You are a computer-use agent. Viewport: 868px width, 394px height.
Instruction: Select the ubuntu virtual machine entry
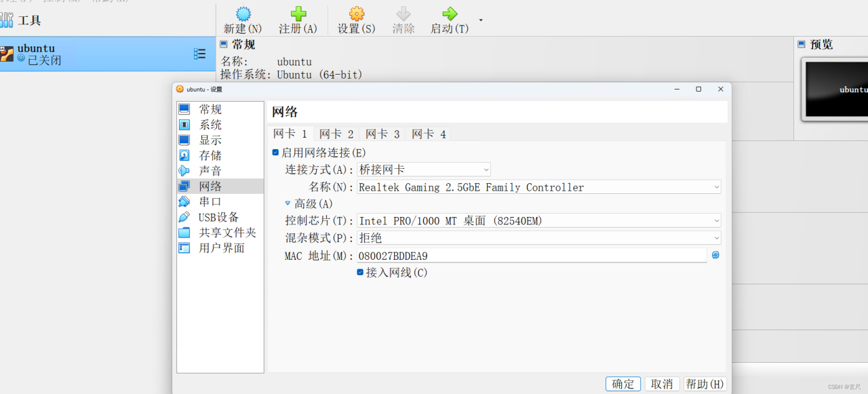pos(68,54)
